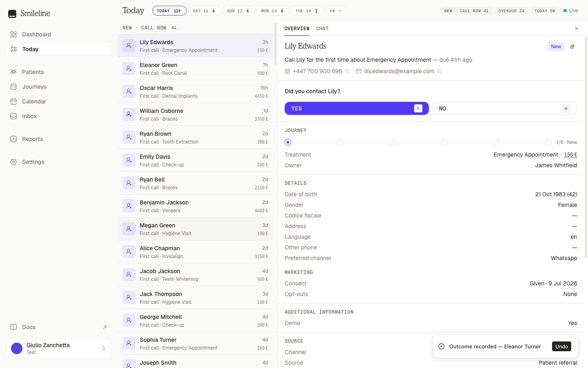The height and width of the screenshot is (368, 588).
Task: Select first journey stage dot
Action: pyautogui.click(x=288, y=142)
